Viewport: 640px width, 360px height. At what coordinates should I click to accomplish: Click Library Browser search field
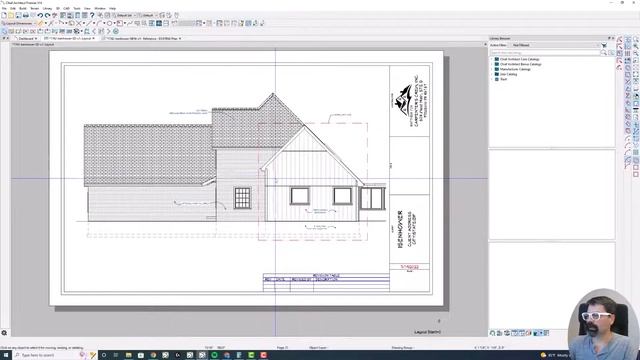tap(545, 53)
